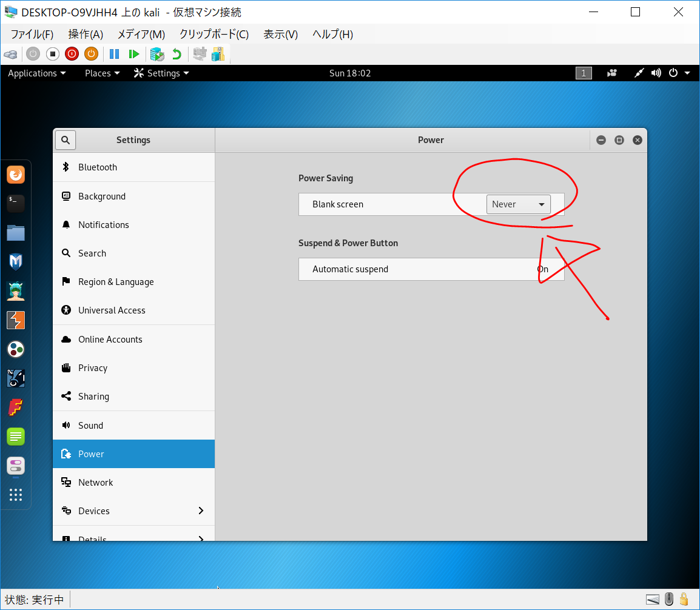This screenshot has height=610, width=700.
Task: Show all applications grid icon
Action: click(x=16, y=495)
